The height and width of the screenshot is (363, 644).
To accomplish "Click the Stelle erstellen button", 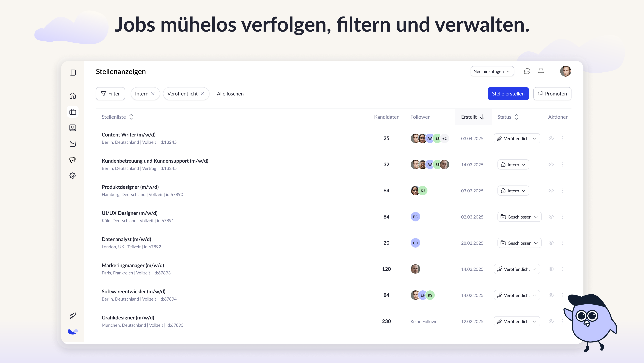I will point(508,94).
